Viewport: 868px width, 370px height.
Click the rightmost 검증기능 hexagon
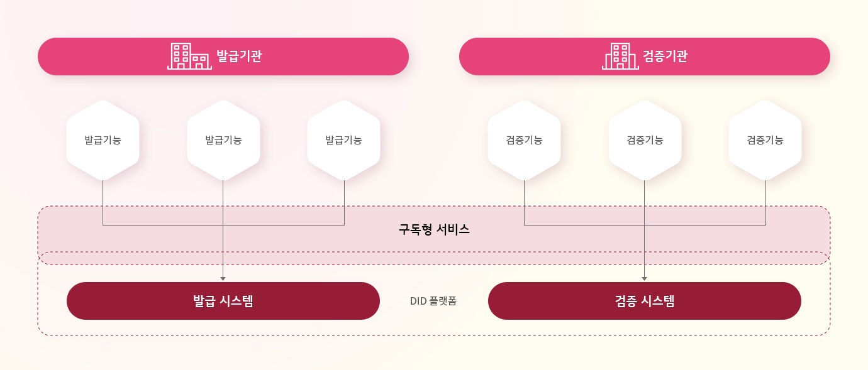click(x=765, y=140)
